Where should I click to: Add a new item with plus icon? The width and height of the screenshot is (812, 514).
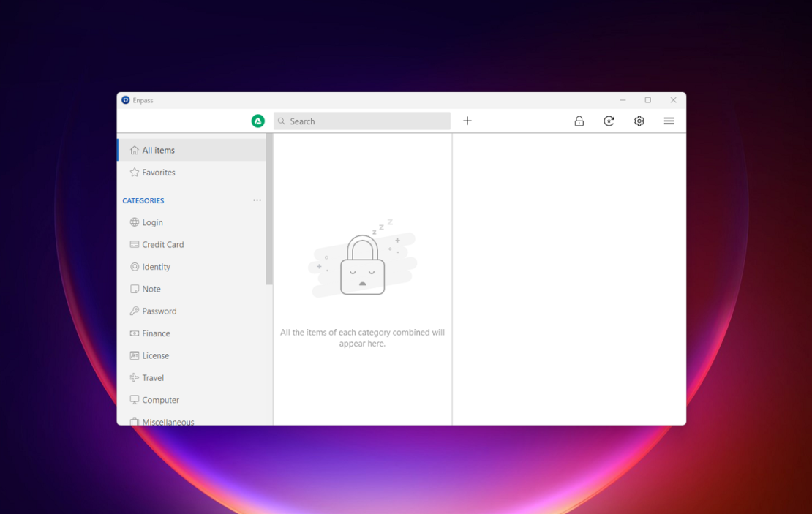click(467, 121)
